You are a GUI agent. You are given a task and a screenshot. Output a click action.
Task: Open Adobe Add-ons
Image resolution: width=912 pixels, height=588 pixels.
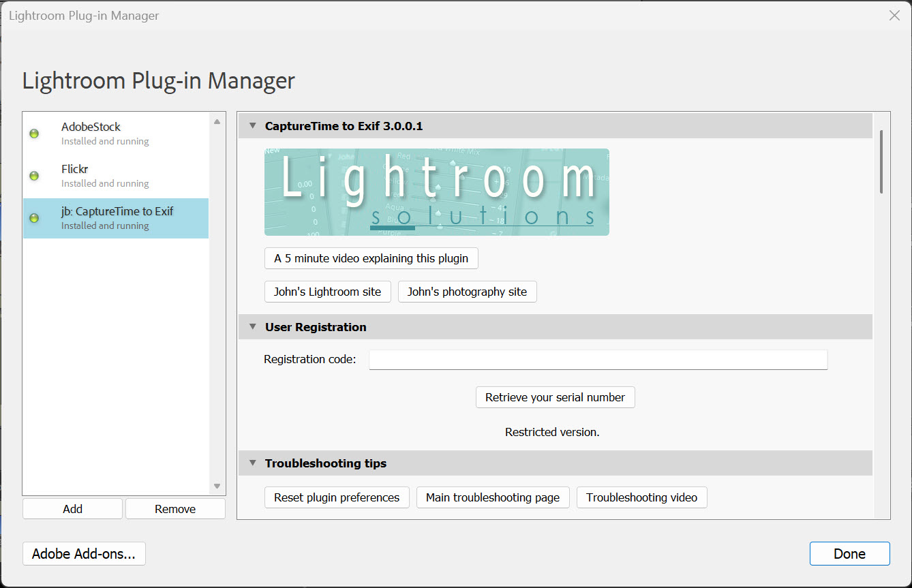tap(84, 554)
